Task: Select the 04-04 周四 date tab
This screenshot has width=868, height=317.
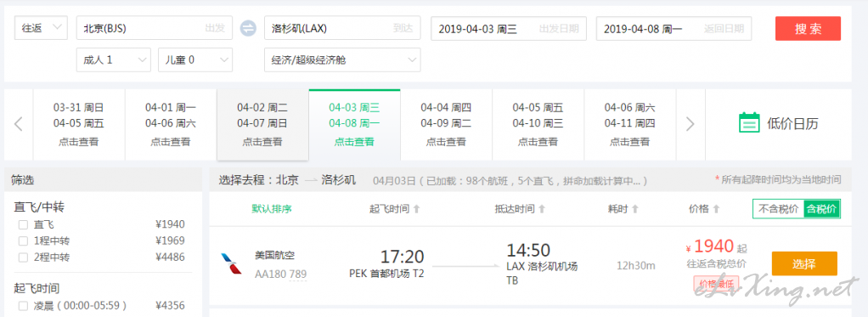Action: 446,125
